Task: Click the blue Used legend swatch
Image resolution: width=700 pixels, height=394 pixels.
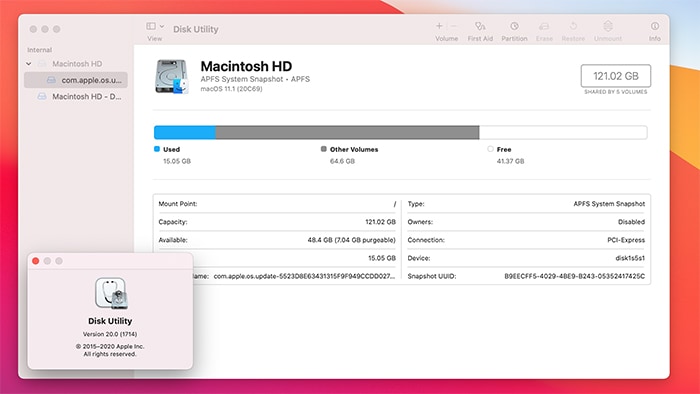Action: pyautogui.click(x=157, y=149)
